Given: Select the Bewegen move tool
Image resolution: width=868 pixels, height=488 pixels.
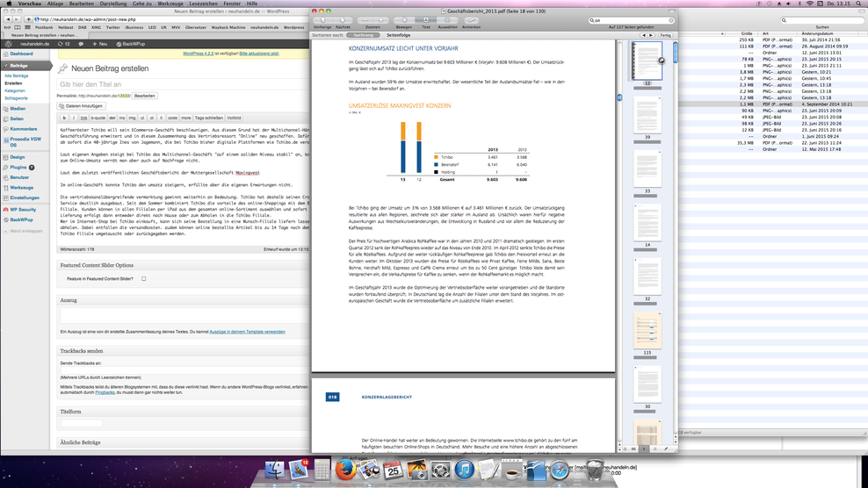Looking at the screenshot, I should pyautogui.click(x=403, y=20).
